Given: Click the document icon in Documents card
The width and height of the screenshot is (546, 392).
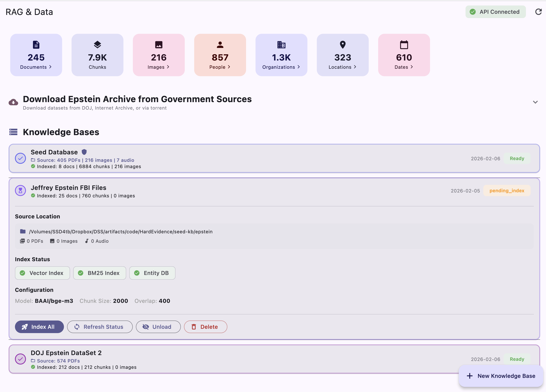Looking at the screenshot, I should [36, 45].
